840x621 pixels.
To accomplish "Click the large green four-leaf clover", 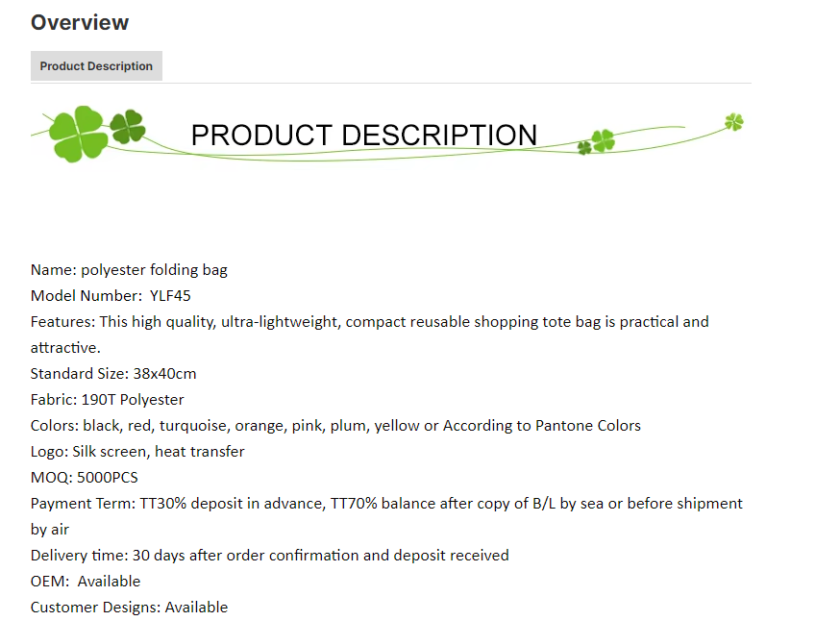I will [x=78, y=134].
